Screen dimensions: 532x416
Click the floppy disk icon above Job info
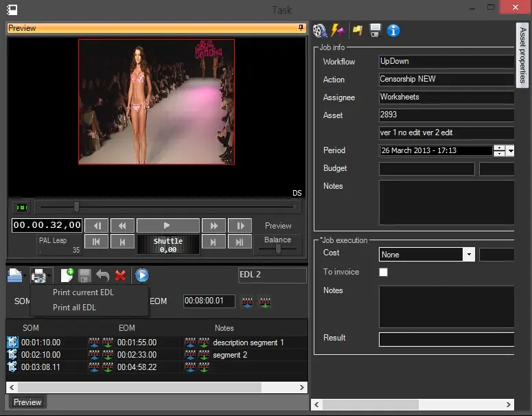coord(375,31)
